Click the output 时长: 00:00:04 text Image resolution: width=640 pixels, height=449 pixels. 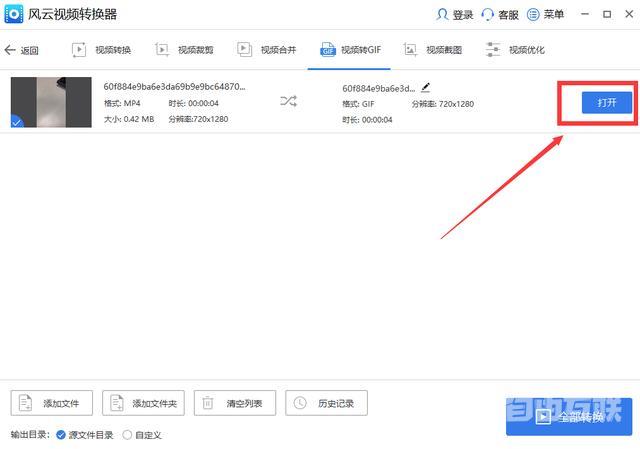point(367,120)
